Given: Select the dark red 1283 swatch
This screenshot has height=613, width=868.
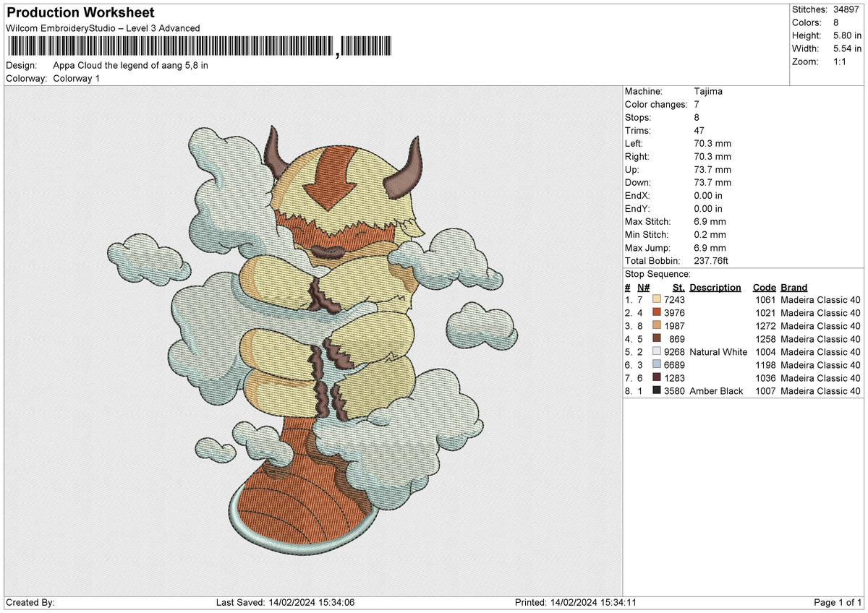Looking at the screenshot, I should [x=657, y=378].
